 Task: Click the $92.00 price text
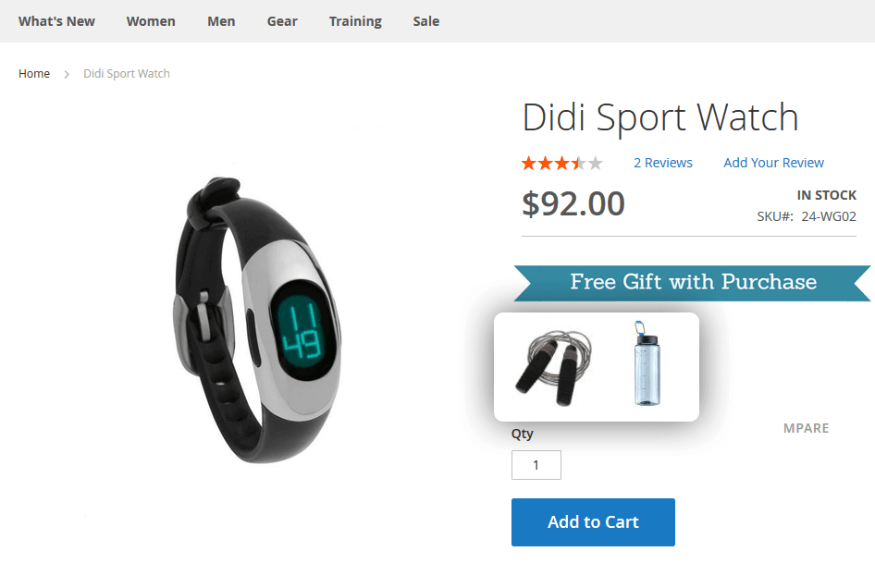click(573, 203)
